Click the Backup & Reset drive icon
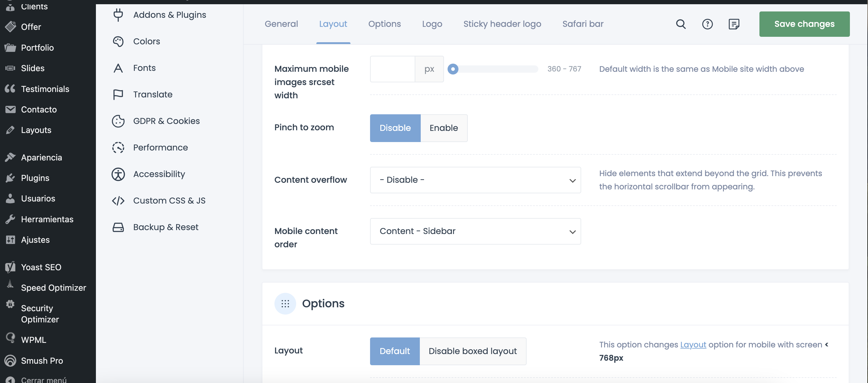 118,227
